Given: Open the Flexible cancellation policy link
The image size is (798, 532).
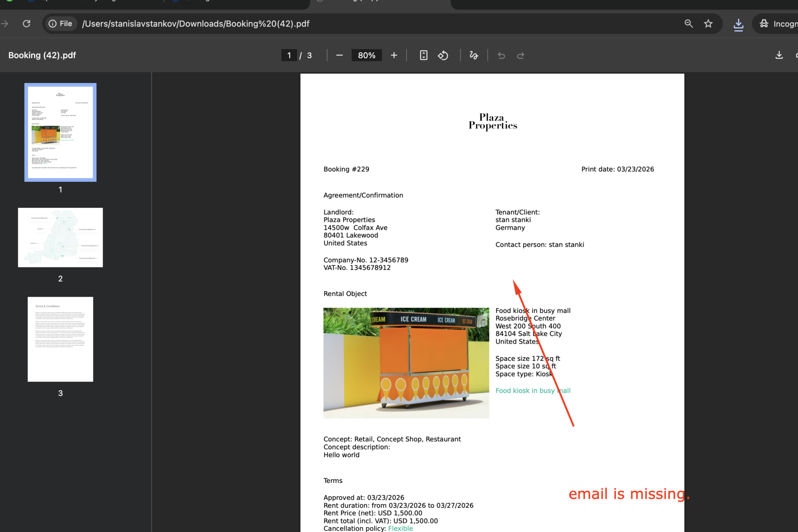Looking at the screenshot, I should tap(400, 528).
